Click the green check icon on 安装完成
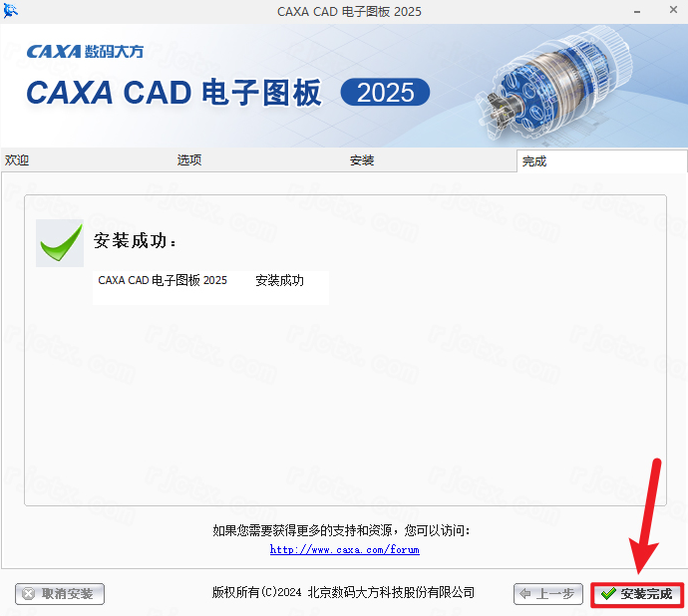Image resolution: width=688 pixels, height=616 pixels. pos(608,594)
